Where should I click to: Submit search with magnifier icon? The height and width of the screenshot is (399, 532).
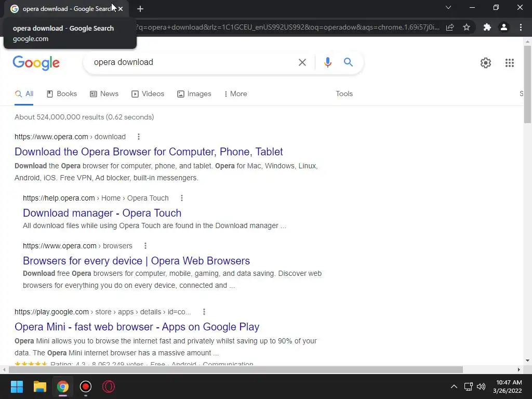tap(348, 62)
